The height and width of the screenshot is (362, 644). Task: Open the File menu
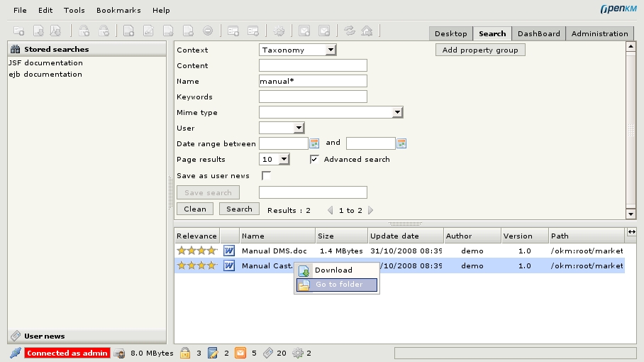tap(20, 10)
